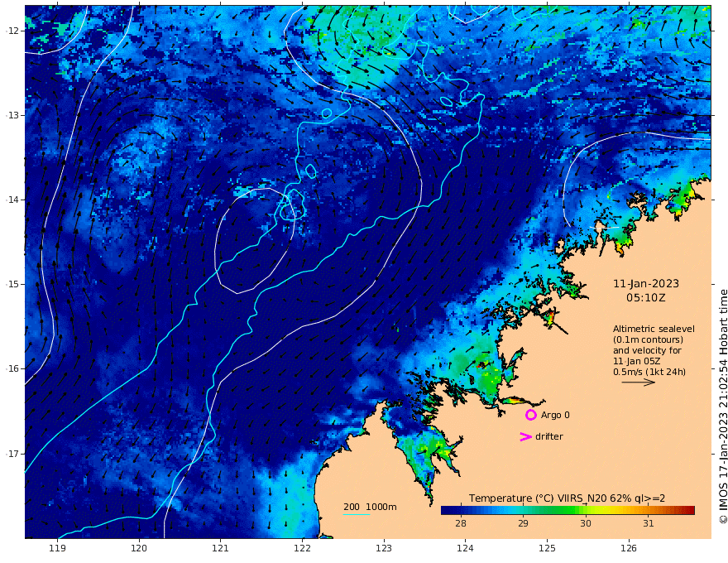Click longitude axis label 126
Viewport: 728px width, 563px height.
click(629, 548)
